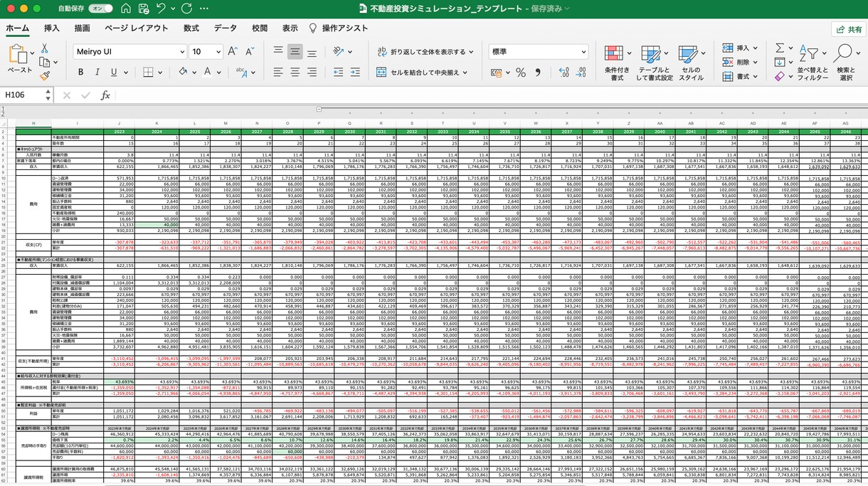Viewport: 868px width, 486px height.
Task: Expand the borders dropdown arrow
Action: 159,73
